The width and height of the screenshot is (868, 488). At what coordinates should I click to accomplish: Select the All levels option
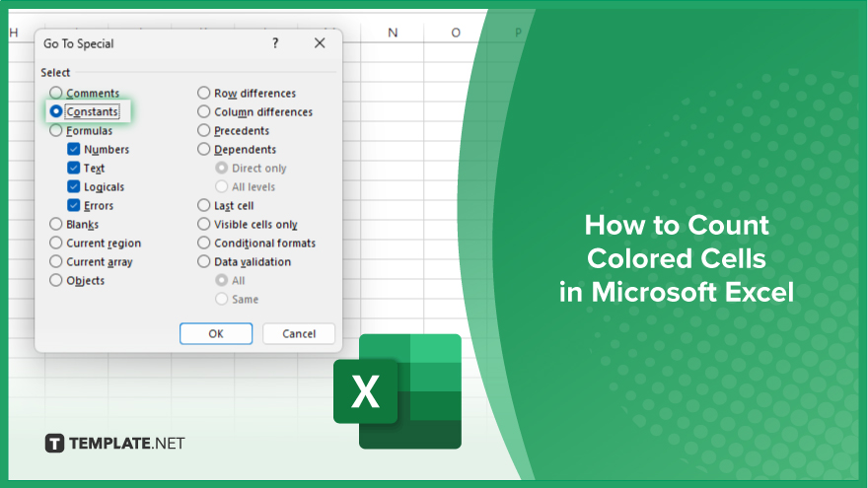pos(221,186)
